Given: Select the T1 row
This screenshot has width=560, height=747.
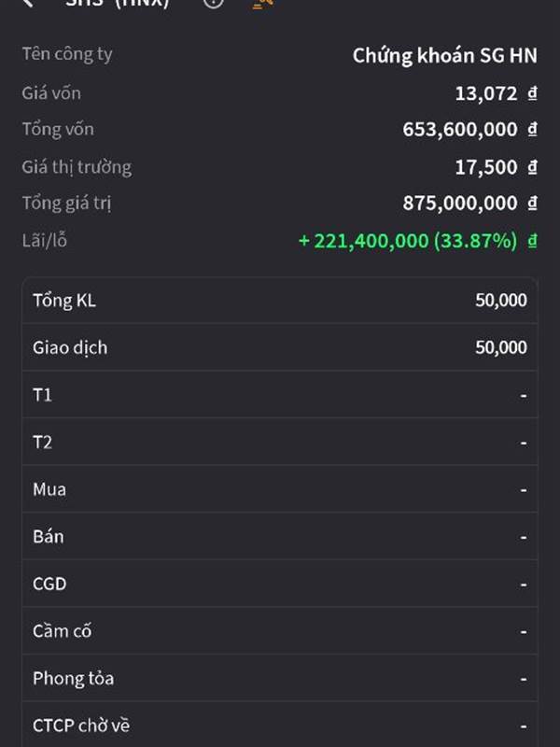Looking at the screenshot, I should [x=280, y=394].
